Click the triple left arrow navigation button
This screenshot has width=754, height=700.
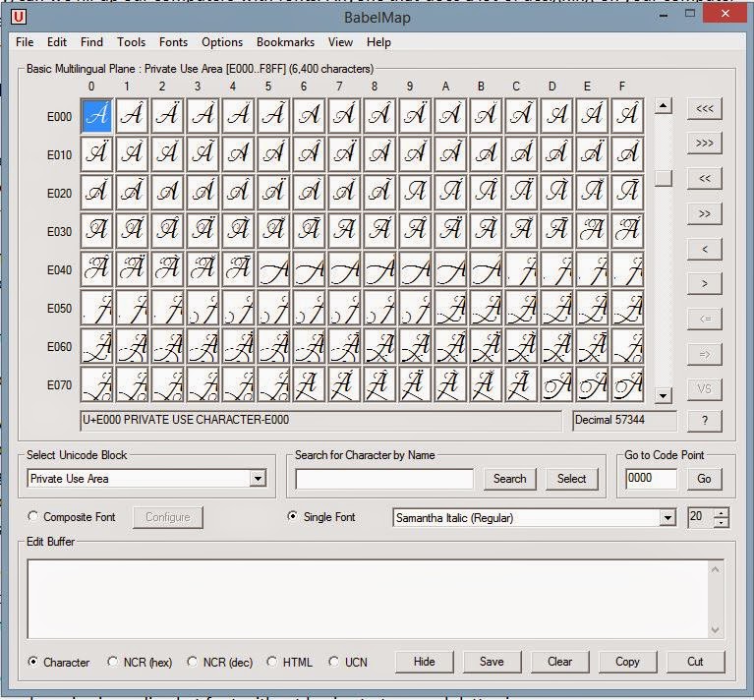[x=704, y=108]
